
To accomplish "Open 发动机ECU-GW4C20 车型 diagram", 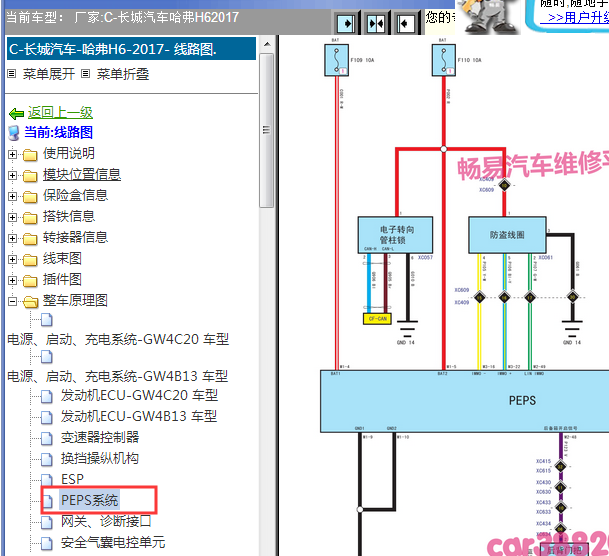I will 139,395.
